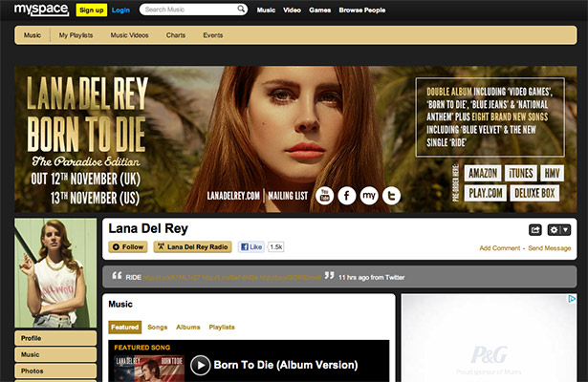Click the Add Comment link
This screenshot has width=588, height=382.
click(x=499, y=248)
